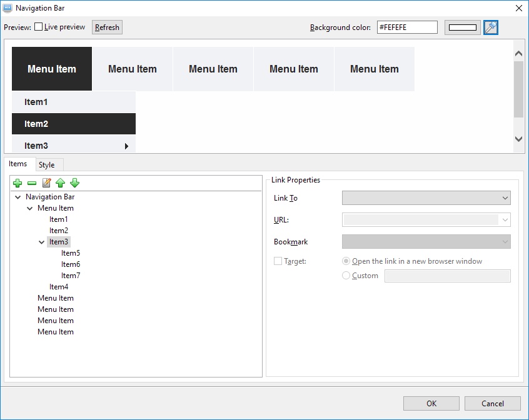Click the Custom target text field

[x=447, y=276]
